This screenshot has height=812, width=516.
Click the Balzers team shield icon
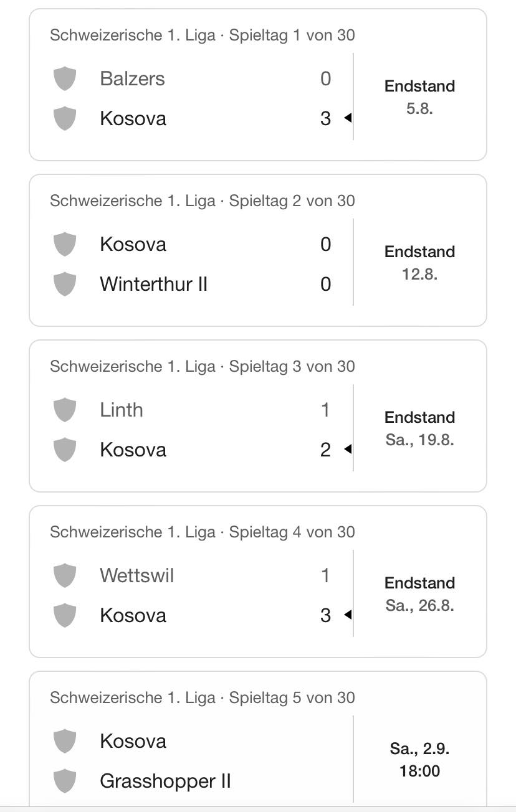click(x=65, y=79)
